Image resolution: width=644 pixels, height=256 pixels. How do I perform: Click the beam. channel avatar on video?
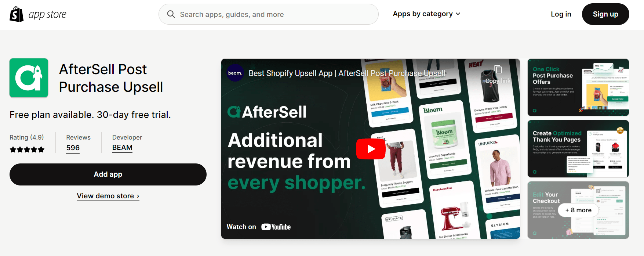[235, 73]
